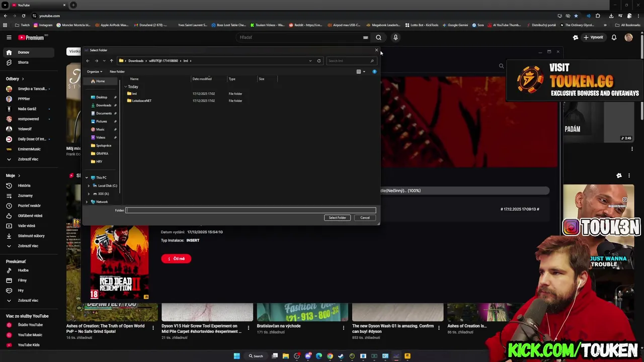
Task: Click the Folder name input field
Action: 251,210
